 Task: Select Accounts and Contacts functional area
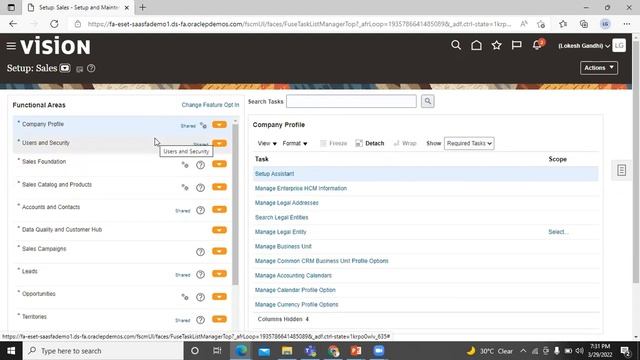click(x=51, y=207)
